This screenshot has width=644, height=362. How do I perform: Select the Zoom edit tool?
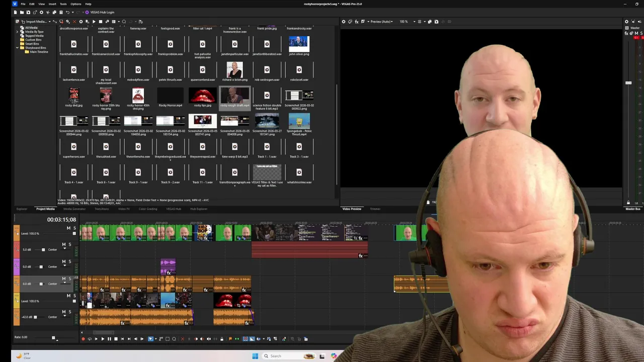point(174,339)
